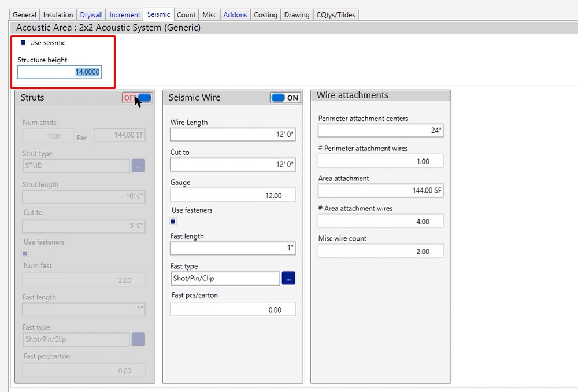The image size is (578, 392).
Task: Open the Seismic Wire Fast type combo box
Action: tap(225, 278)
